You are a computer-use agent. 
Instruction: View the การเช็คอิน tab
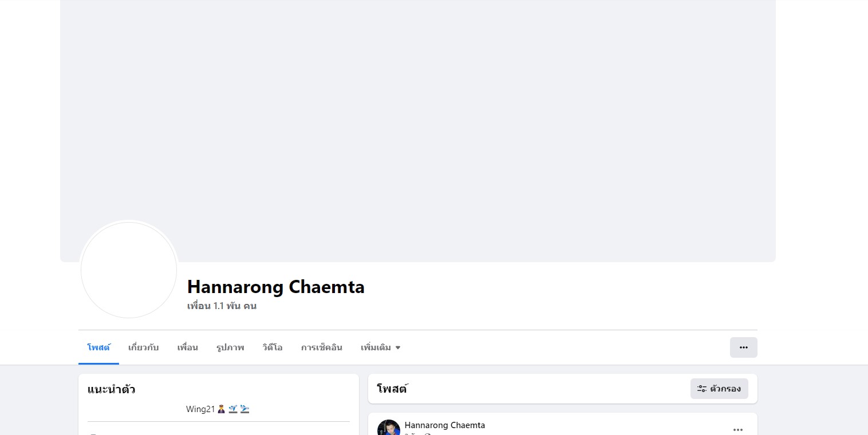(321, 347)
